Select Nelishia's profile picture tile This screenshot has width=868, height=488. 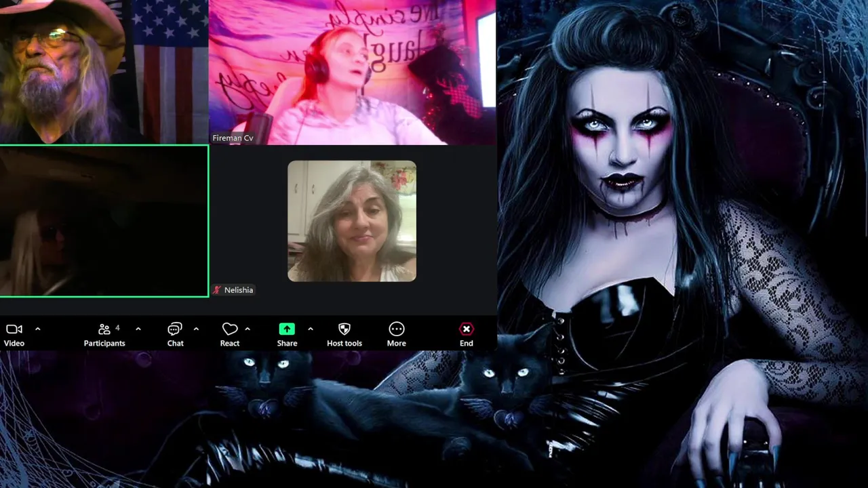352,221
